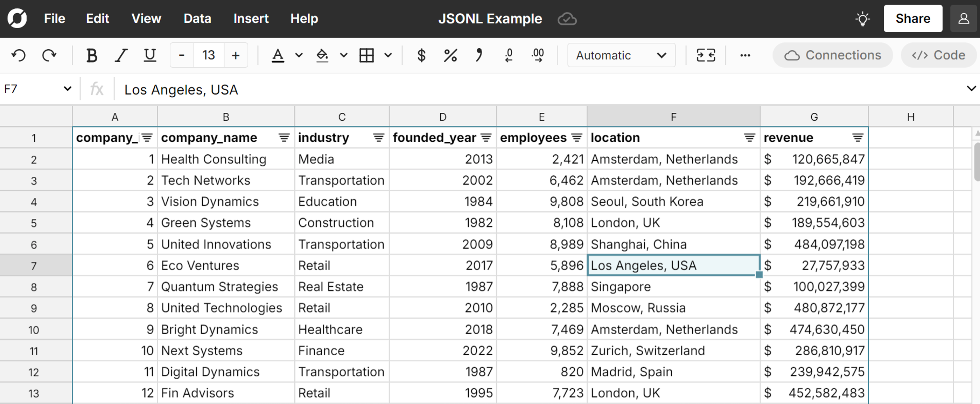Screen dimensions: 980x404
Task: Apply currency dollar format
Action: pos(421,55)
